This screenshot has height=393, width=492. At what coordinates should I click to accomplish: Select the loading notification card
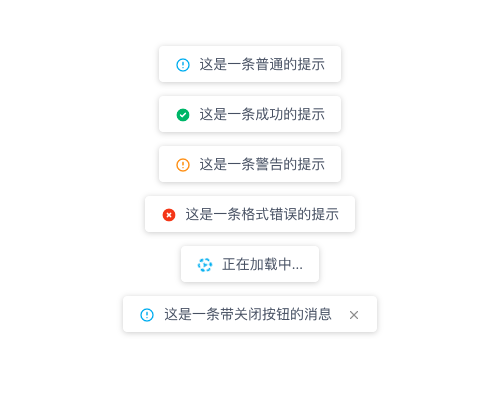250,264
